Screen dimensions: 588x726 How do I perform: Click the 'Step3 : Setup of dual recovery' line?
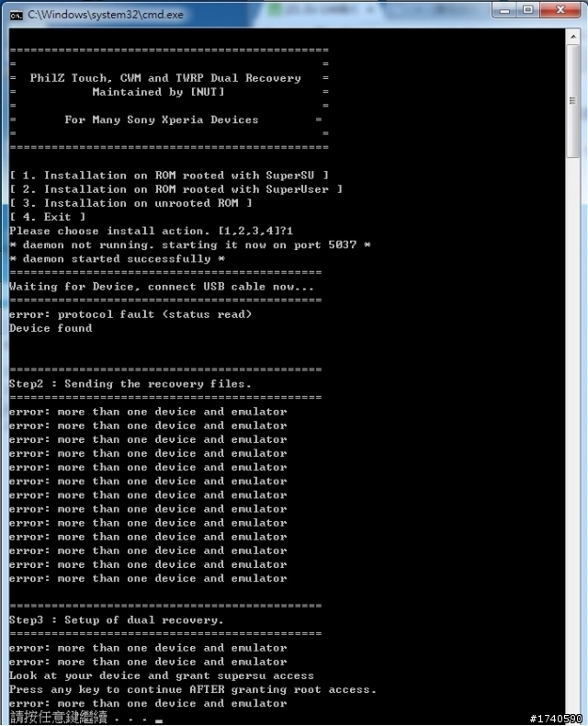click(116, 620)
